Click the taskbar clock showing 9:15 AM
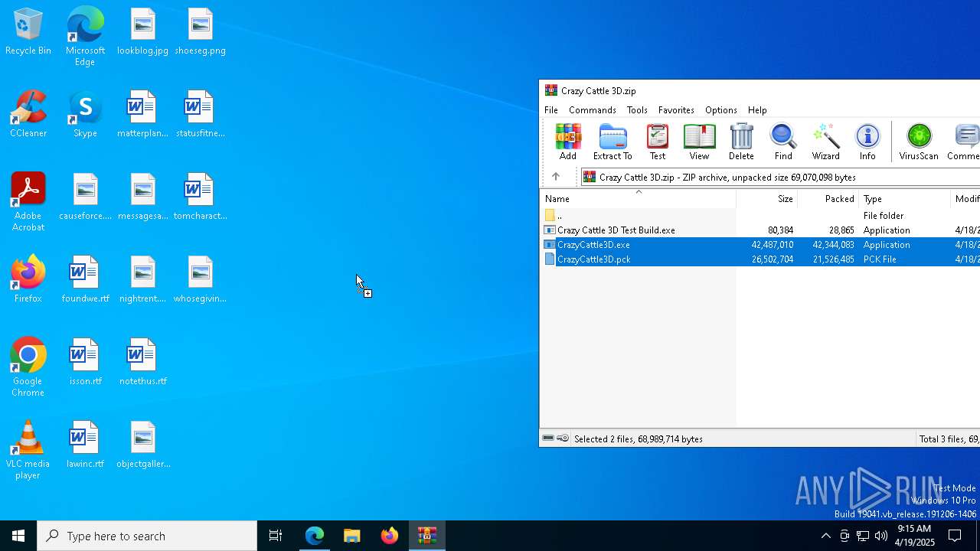 pyautogui.click(x=916, y=536)
